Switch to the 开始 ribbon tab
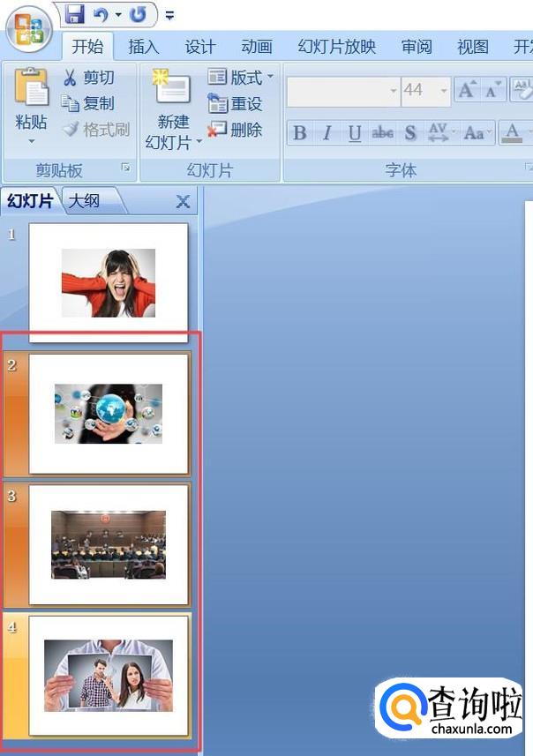 click(x=87, y=47)
